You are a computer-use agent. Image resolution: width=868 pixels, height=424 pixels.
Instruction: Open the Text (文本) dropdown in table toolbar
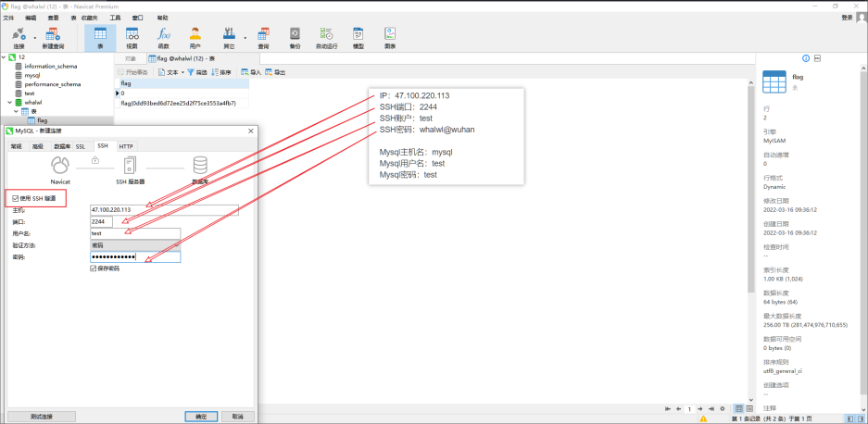coord(171,72)
